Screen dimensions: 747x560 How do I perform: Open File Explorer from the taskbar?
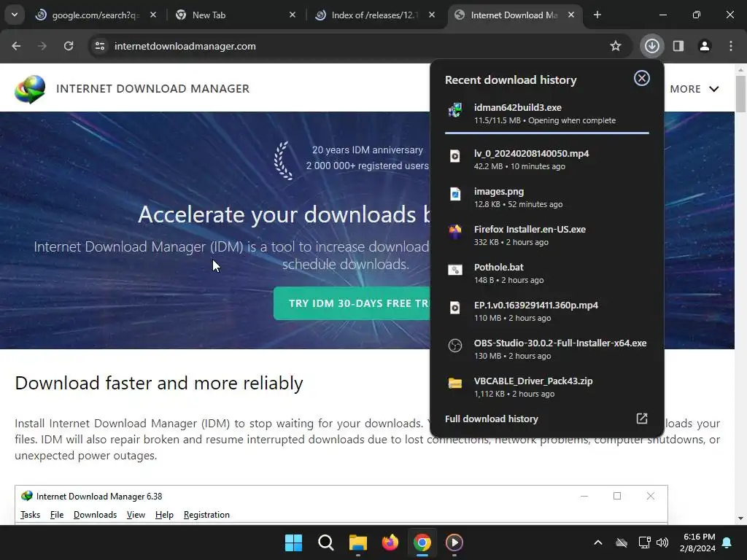(x=357, y=542)
